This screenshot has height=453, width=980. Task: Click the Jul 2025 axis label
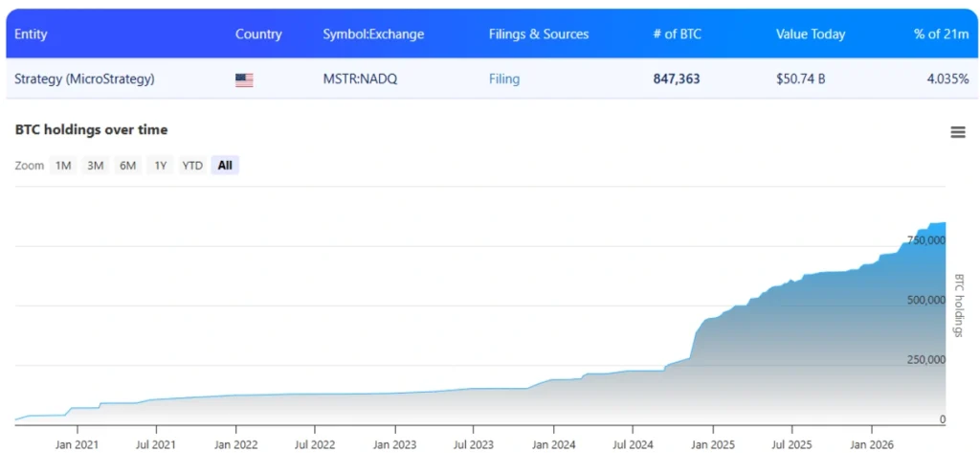point(791,445)
